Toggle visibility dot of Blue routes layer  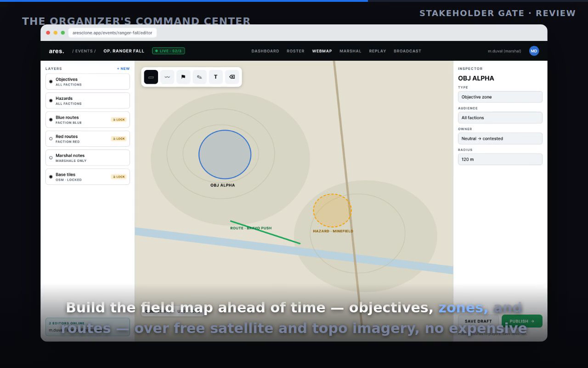pyautogui.click(x=51, y=120)
